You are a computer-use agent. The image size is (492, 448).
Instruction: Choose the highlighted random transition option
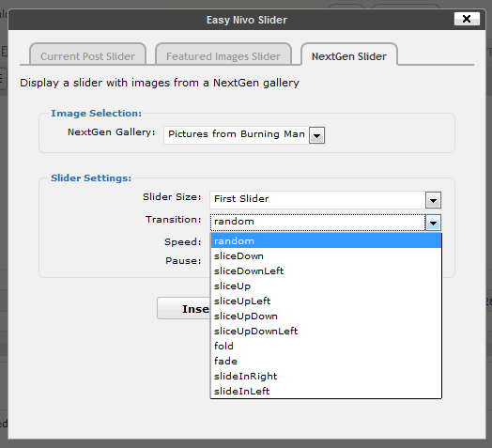click(x=326, y=240)
